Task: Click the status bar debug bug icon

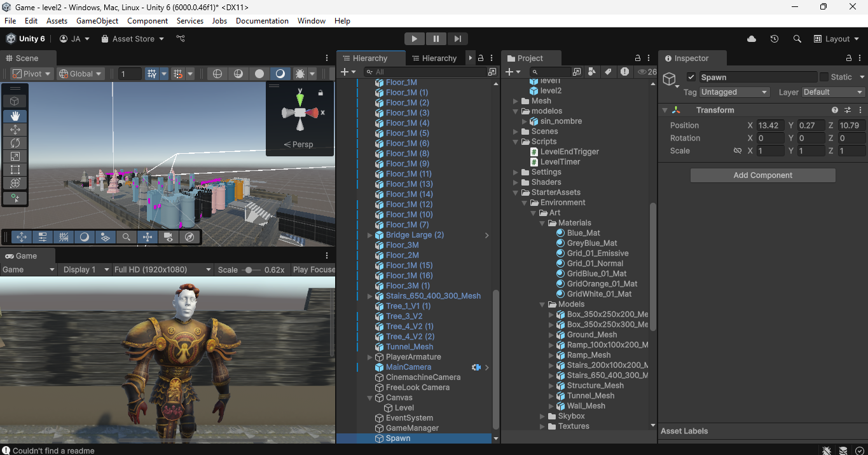Action: click(827, 451)
